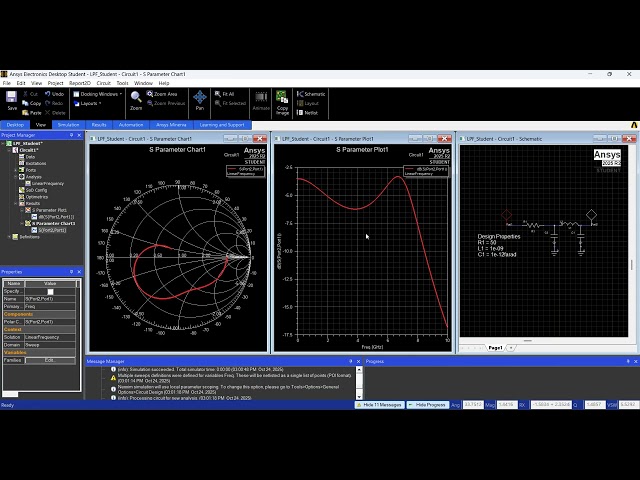Collapse the Analysis tree node
Image resolution: width=640 pixels, height=480 pixels.
[x=16, y=177]
